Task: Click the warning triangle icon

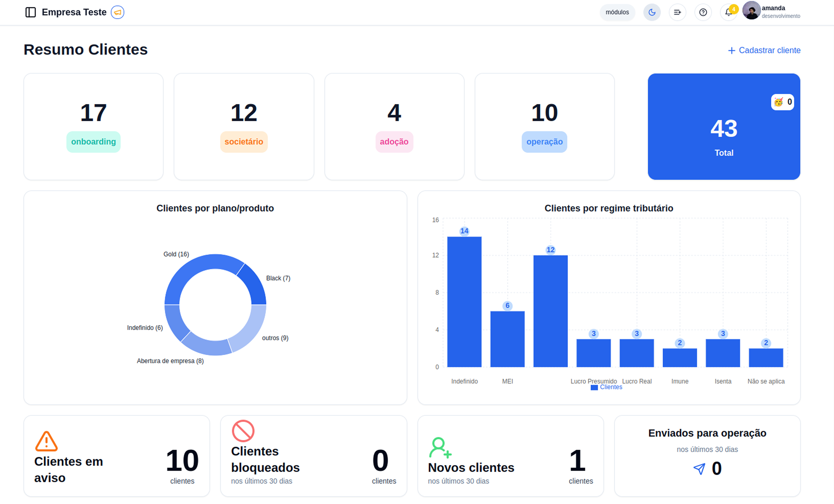Action: pos(46,441)
